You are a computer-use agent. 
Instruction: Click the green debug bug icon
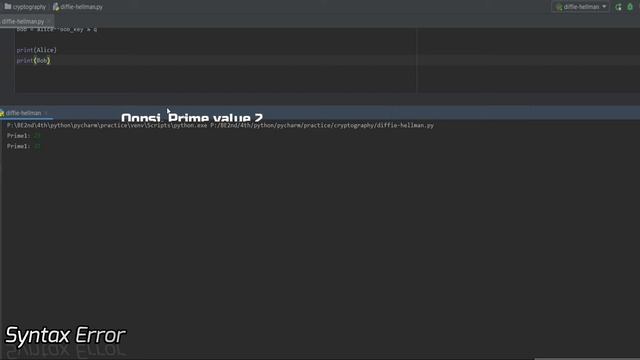pos(630,7)
